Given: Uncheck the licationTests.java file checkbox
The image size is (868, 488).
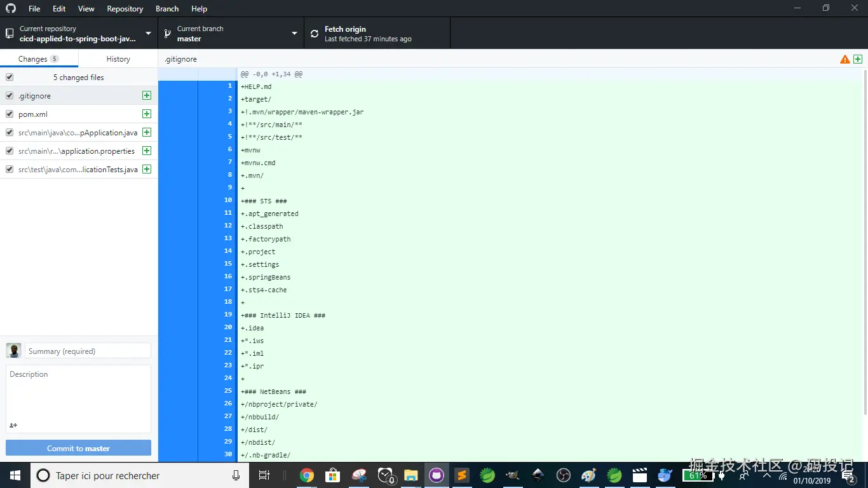Looking at the screenshot, I should pyautogui.click(x=10, y=169).
